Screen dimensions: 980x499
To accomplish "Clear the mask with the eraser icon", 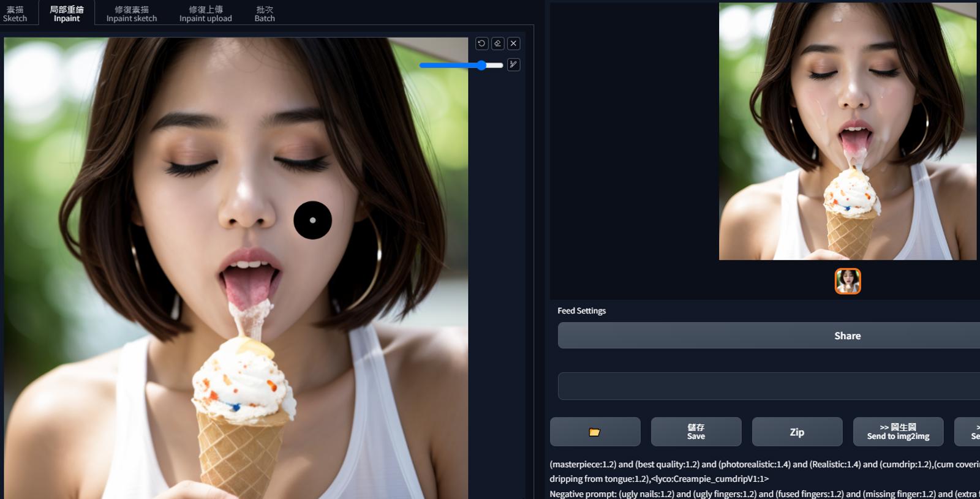I will 497,43.
